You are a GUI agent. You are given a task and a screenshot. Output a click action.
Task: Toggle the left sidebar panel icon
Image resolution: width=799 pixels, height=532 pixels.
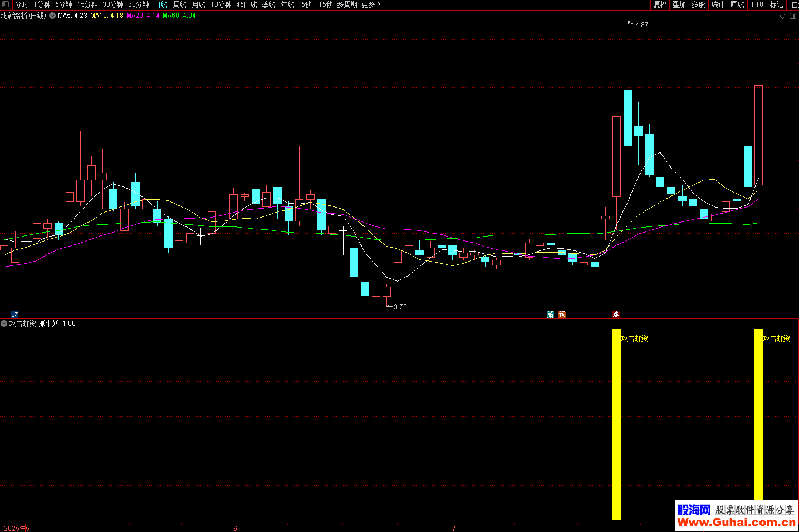[x=6, y=4]
